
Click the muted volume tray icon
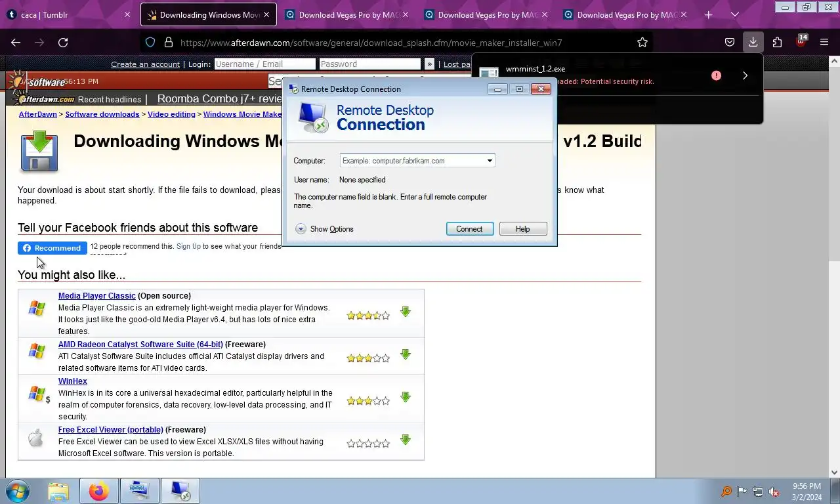774,492
